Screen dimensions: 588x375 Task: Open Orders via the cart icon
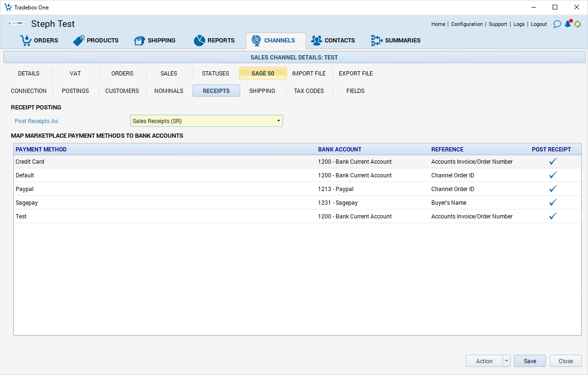tap(25, 41)
